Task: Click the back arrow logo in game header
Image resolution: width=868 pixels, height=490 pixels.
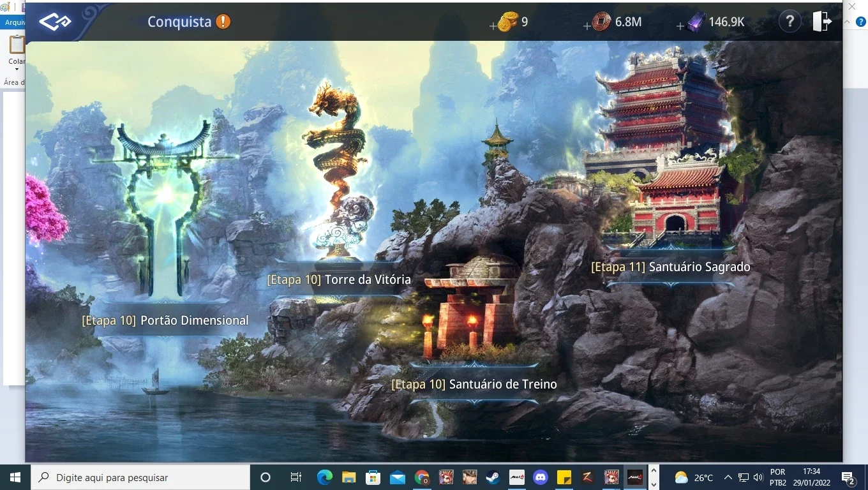Action: (55, 22)
